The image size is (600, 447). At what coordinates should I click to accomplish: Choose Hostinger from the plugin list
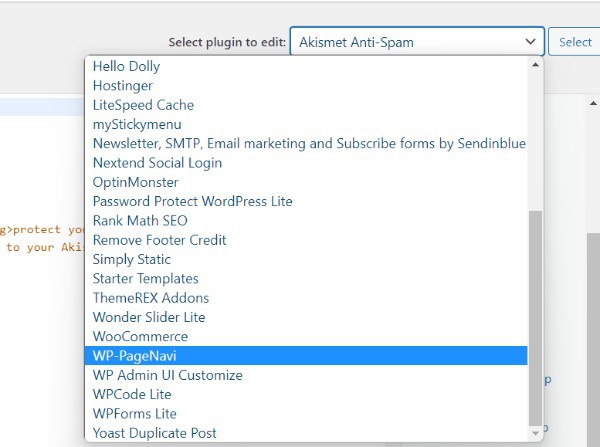point(306,85)
